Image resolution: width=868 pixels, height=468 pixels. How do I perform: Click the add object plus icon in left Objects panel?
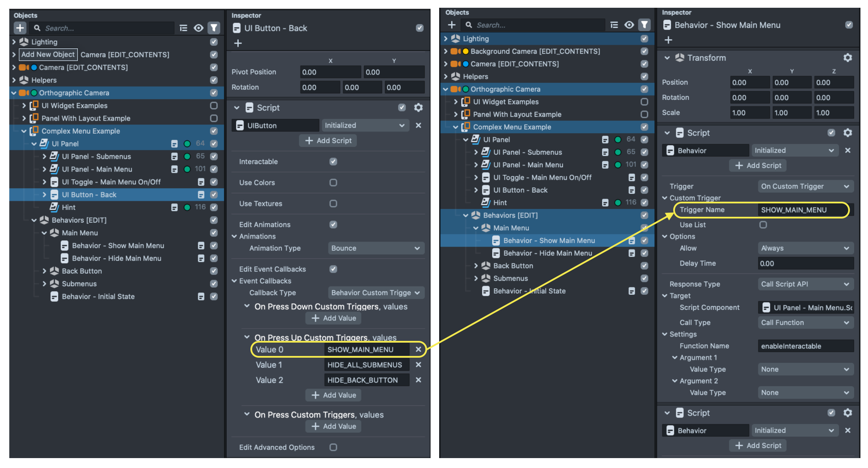click(20, 28)
